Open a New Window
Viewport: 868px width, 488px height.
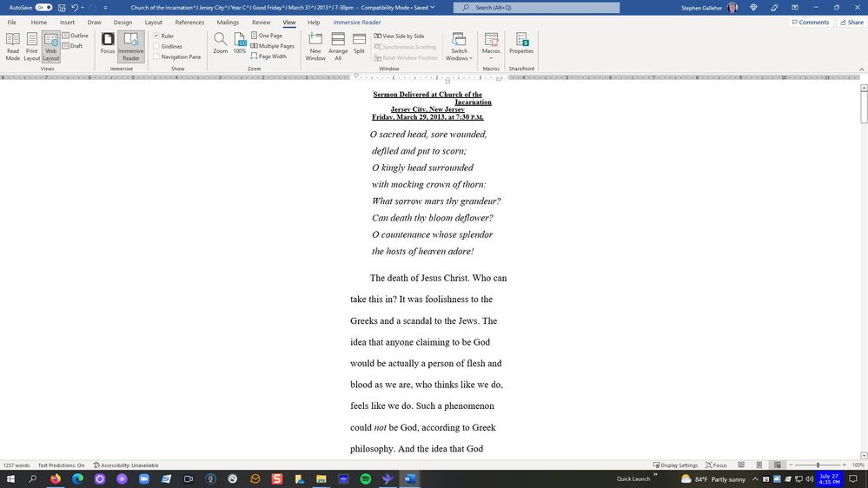tap(315, 47)
